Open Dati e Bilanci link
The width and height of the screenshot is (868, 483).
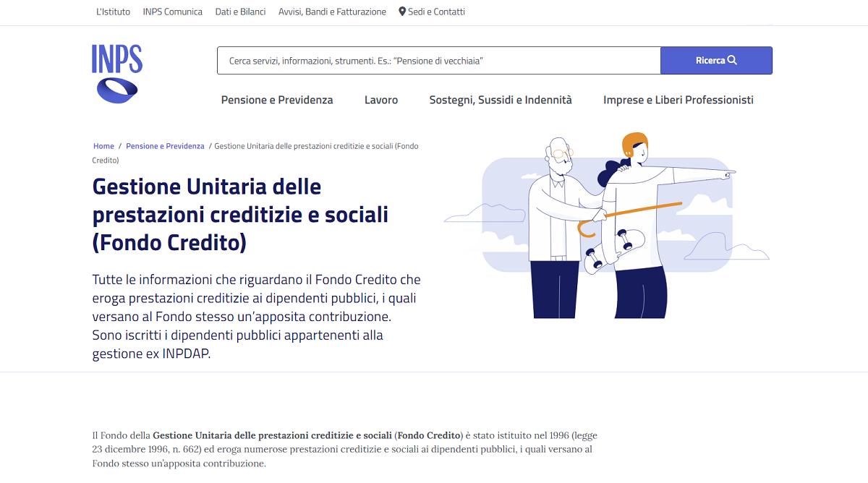click(240, 12)
